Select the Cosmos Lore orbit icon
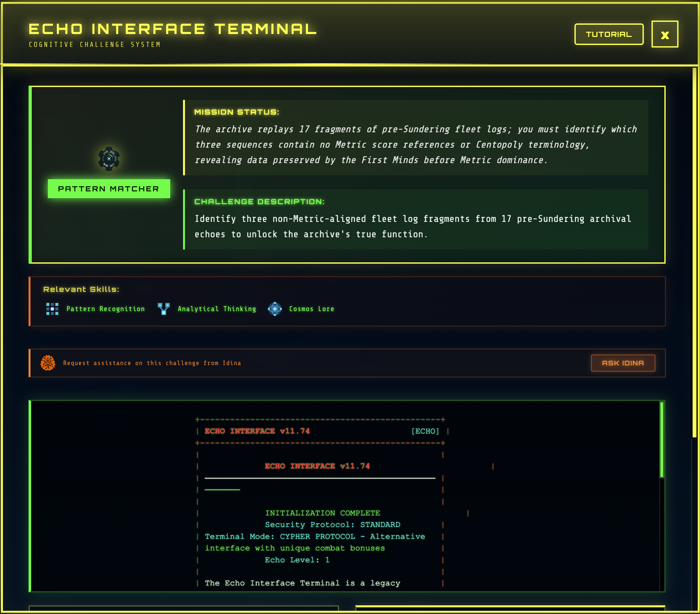The image size is (700, 614). pyautogui.click(x=275, y=309)
